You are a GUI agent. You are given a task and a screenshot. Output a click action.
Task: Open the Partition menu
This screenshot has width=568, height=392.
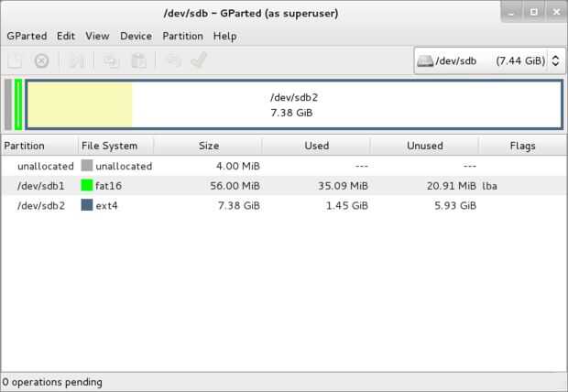(x=183, y=37)
